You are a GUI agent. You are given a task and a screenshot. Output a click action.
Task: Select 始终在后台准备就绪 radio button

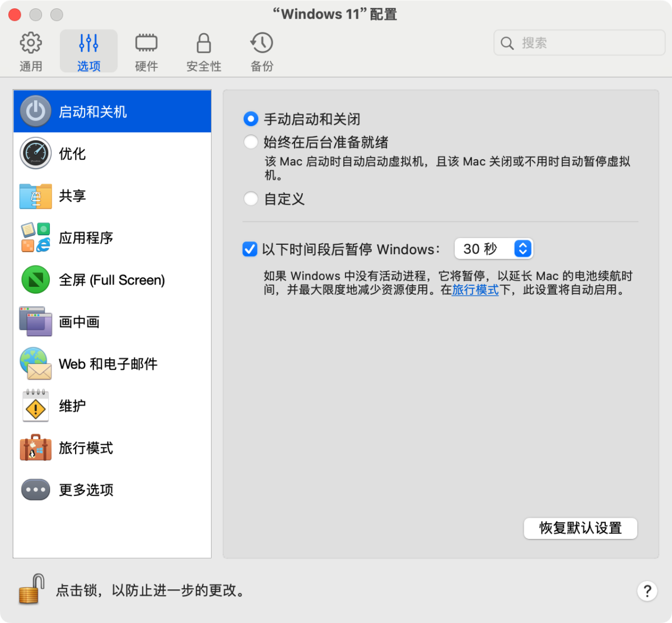click(251, 142)
